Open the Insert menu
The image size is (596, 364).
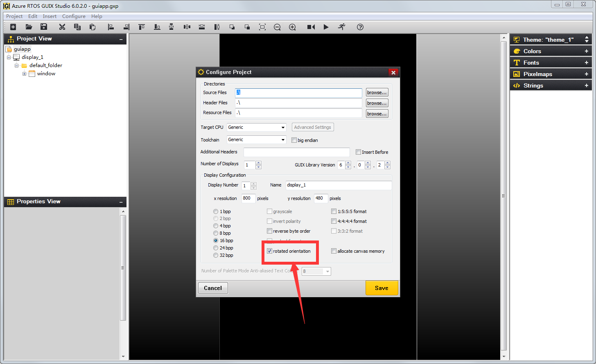coord(50,16)
